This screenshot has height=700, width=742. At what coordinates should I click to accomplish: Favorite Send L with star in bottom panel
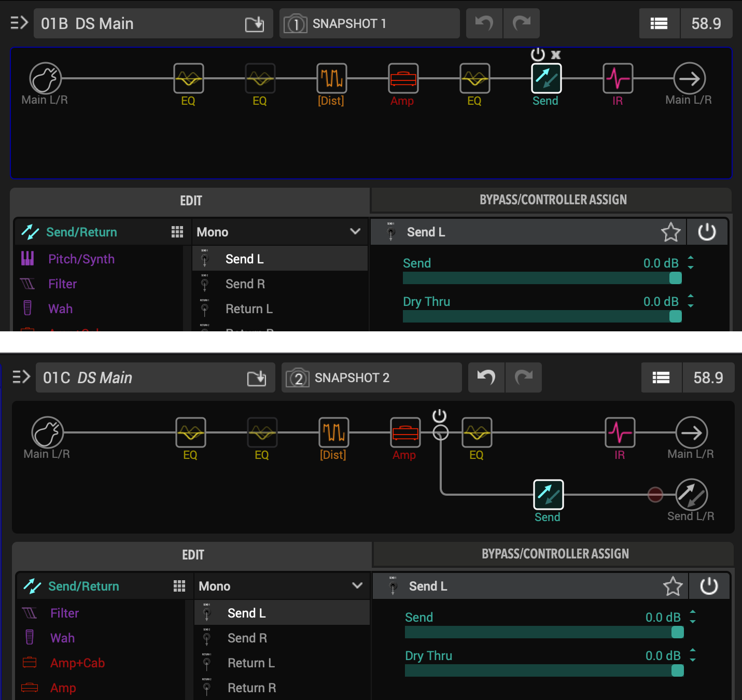click(673, 586)
